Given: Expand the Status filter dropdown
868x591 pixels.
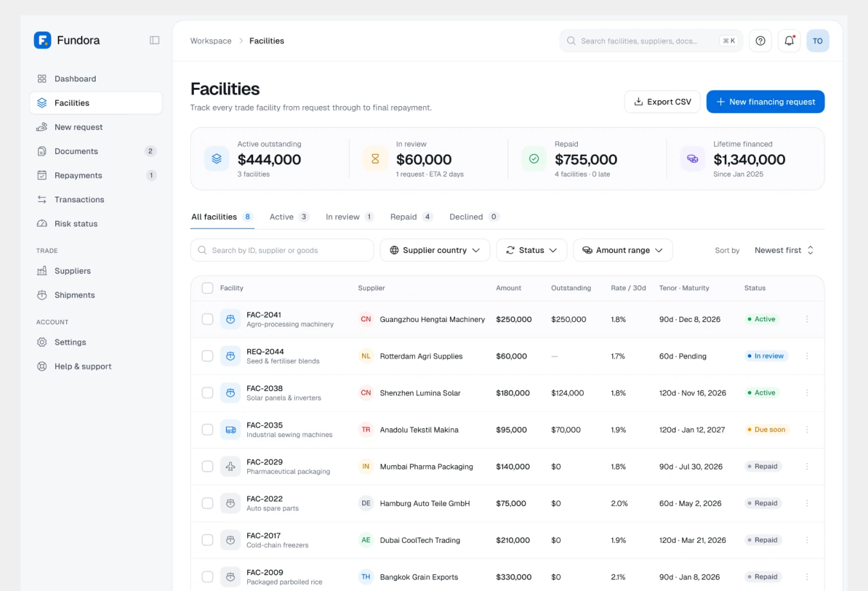Looking at the screenshot, I should (532, 250).
